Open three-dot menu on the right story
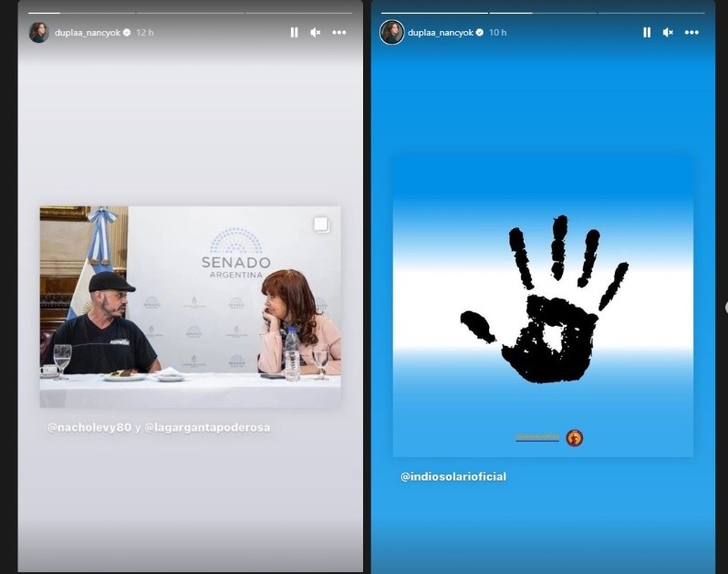The height and width of the screenshot is (574, 728). pos(692,32)
